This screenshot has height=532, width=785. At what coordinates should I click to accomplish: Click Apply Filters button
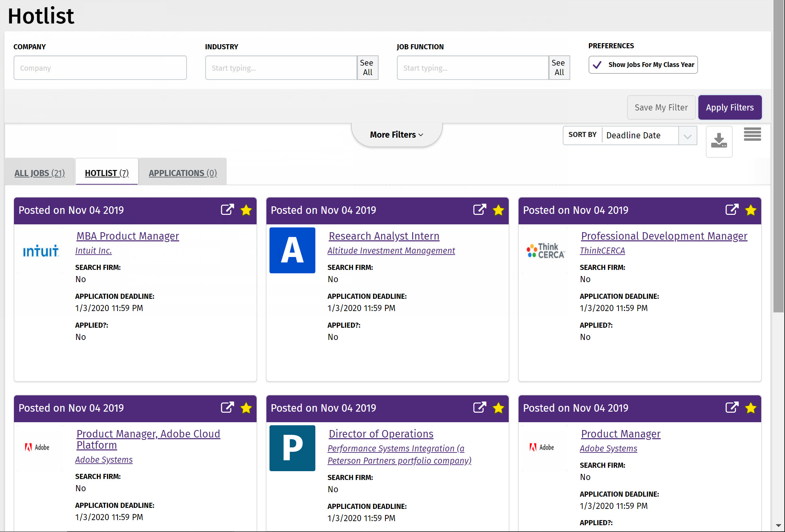pos(730,107)
